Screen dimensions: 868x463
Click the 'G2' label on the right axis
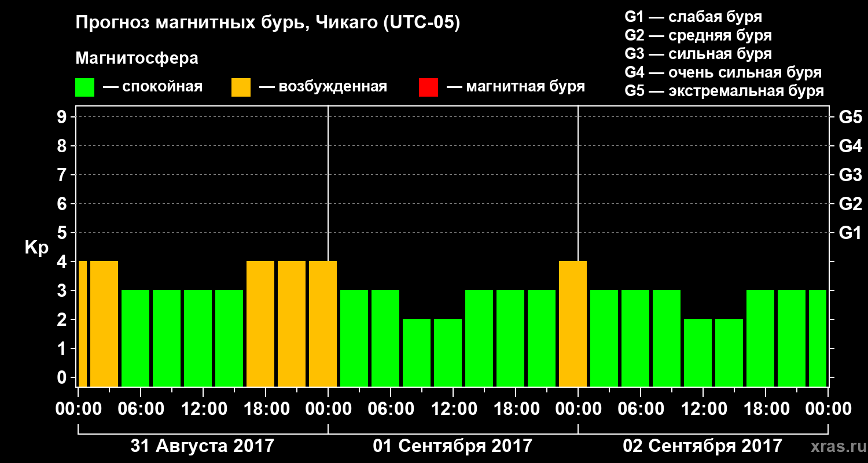click(851, 204)
